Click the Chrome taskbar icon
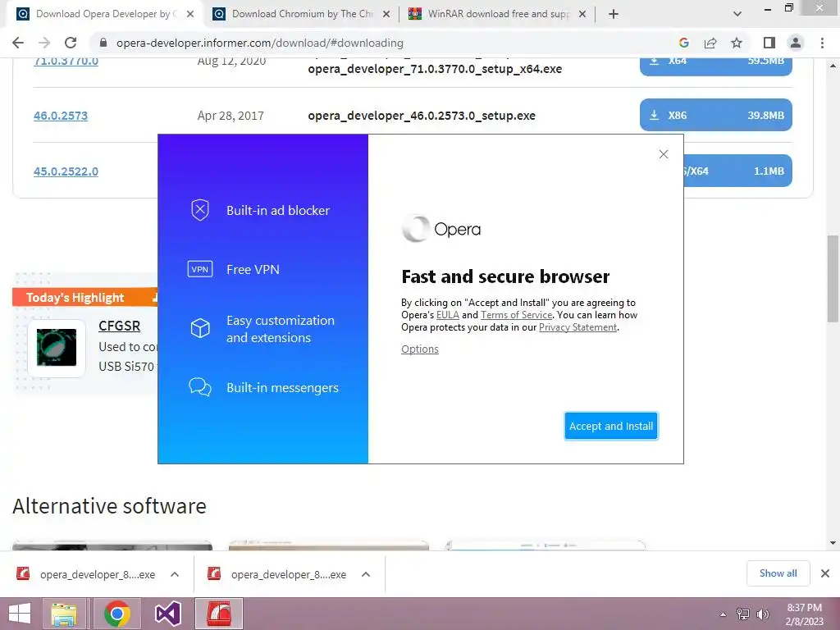Viewport: 840px width, 630px height. point(116,614)
